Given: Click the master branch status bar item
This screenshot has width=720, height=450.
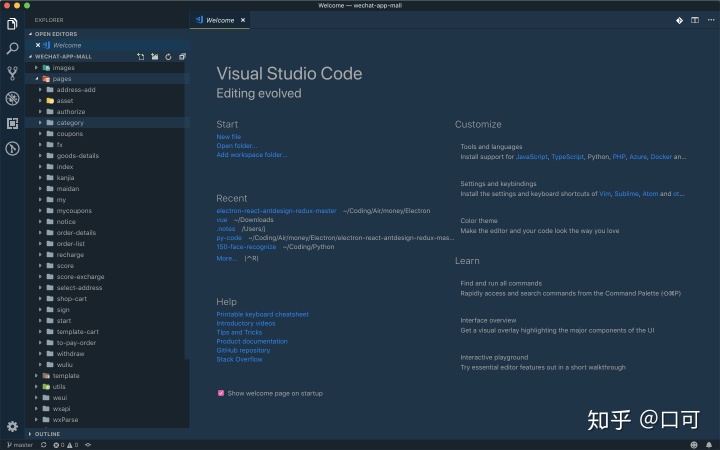Looking at the screenshot, I should [20, 445].
